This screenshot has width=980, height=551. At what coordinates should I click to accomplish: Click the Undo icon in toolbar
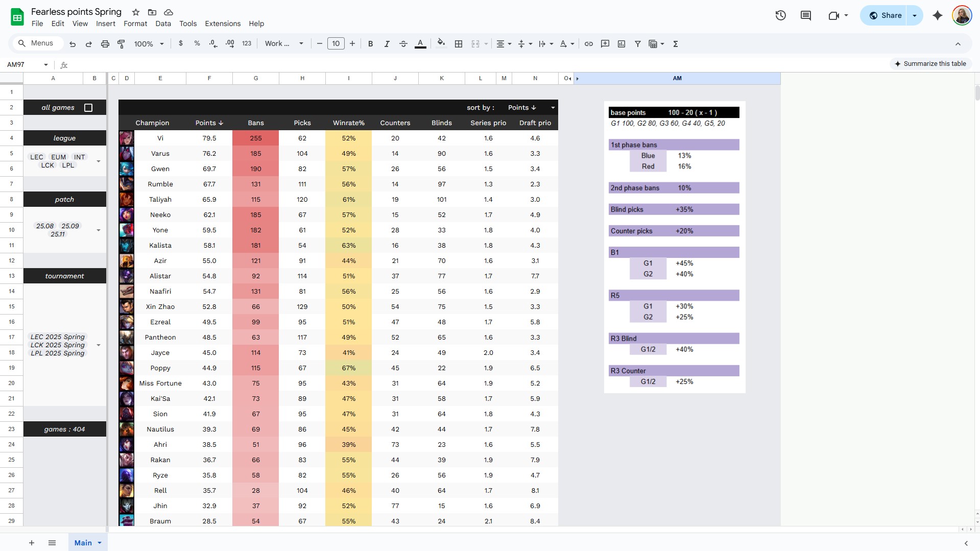pyautogui.click(x=73, y=44)
